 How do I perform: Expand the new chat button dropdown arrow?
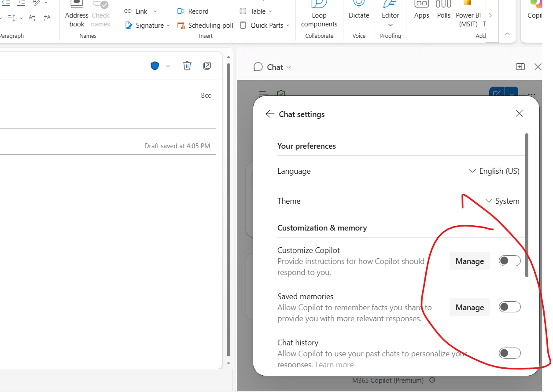coord(512,93)
